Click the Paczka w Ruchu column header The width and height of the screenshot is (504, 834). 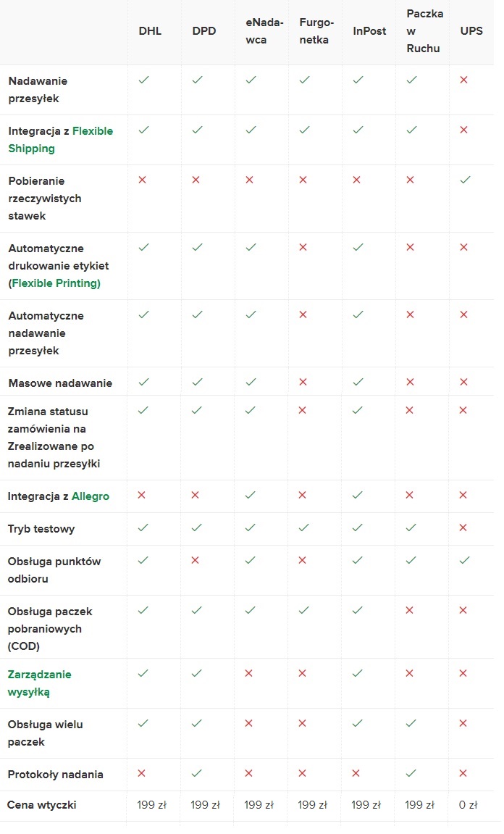pyautogui.click(x=425, y=31)
